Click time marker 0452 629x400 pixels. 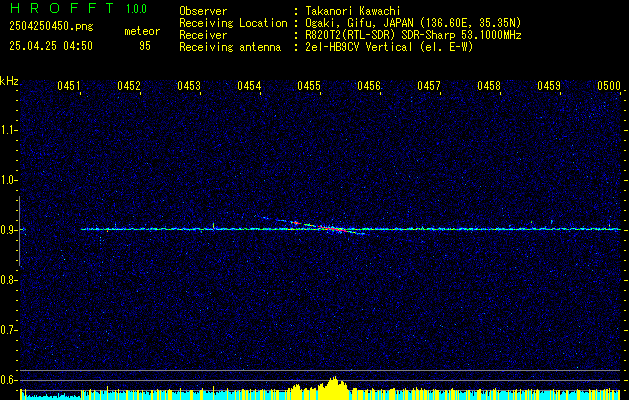pyautogui.click(x=129, y=86)
